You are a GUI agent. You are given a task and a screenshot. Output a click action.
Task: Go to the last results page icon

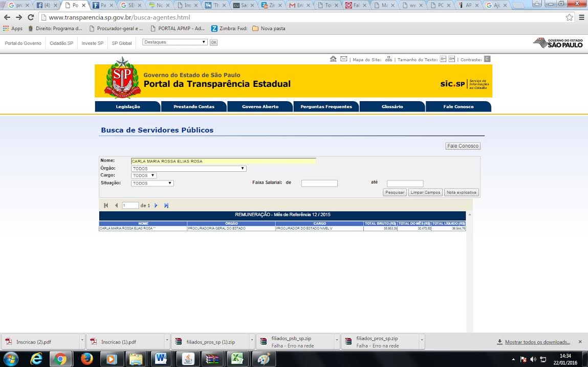tap(166, 205)
